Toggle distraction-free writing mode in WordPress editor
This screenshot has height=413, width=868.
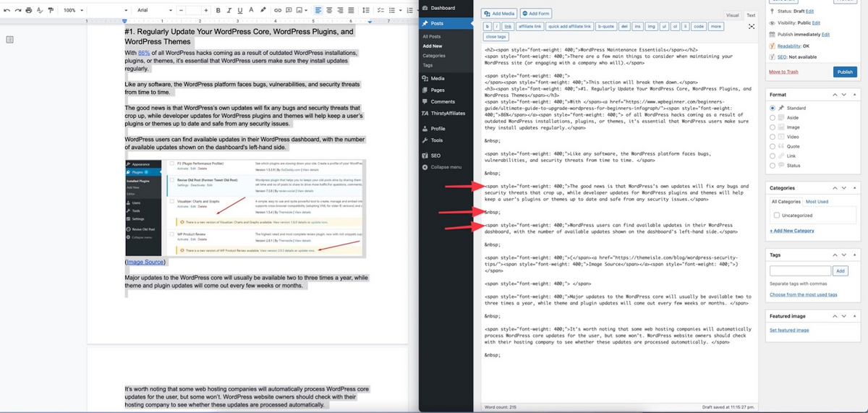point(752,26)
